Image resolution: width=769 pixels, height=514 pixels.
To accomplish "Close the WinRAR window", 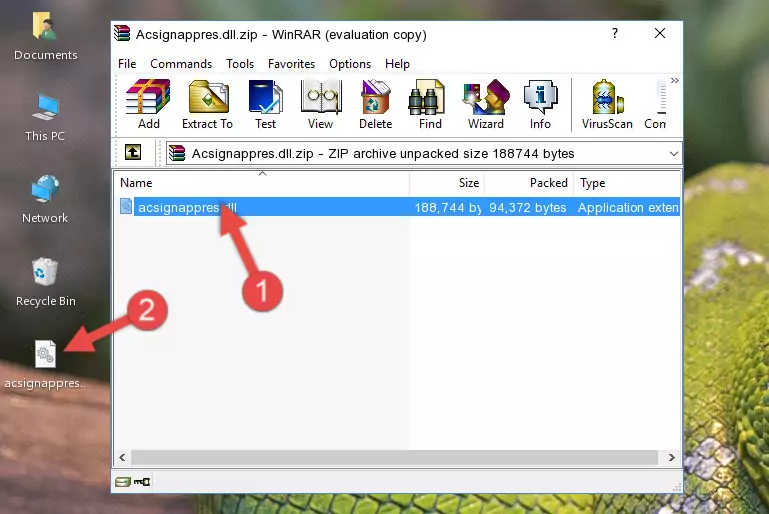I will (660, 33).
